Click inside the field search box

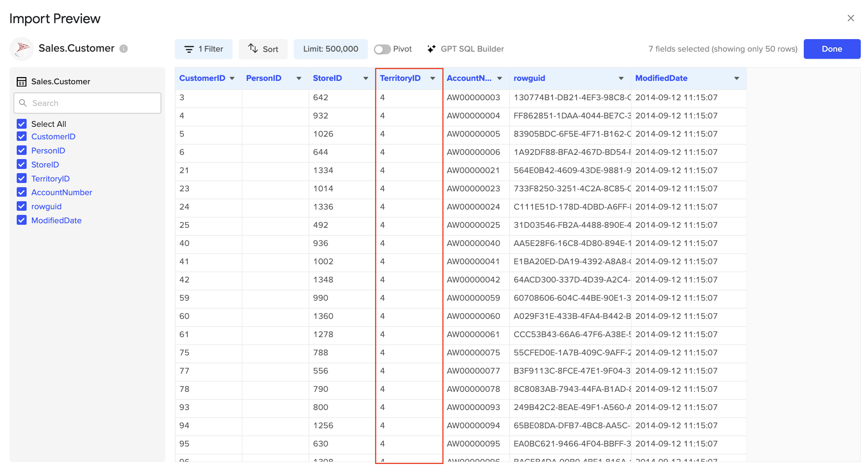pyautogui.click(x=91, y=103)
